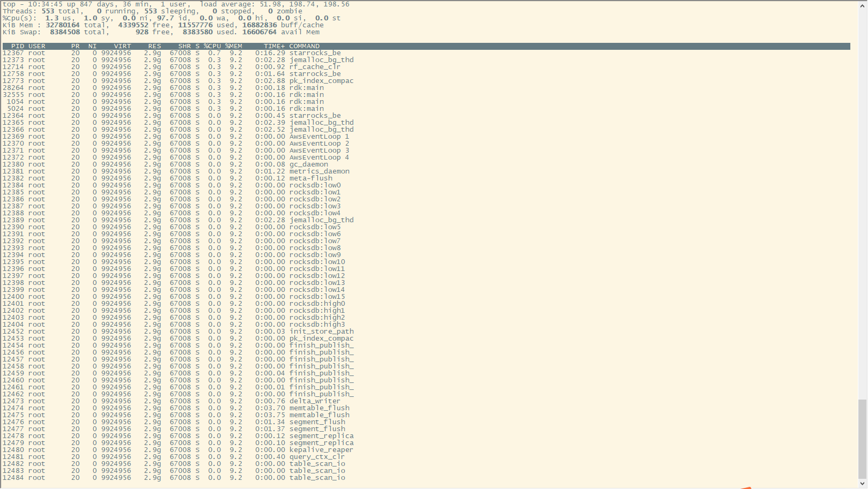The image size is (868, 489).
Task: Click the PID column header
Action: tap(18, 47)
